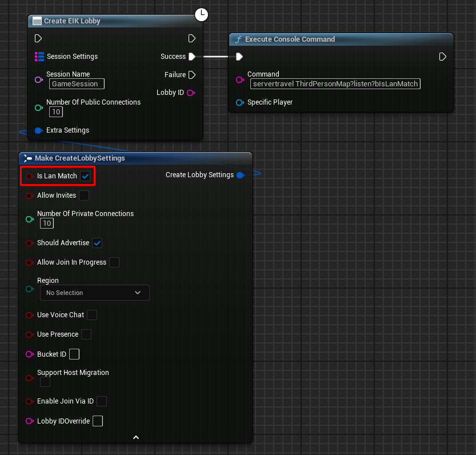This screenshot has width=476, height=455.
Task: Collapse the Make CreateLobbySettings node pins
Action: [x=136, y=437]
